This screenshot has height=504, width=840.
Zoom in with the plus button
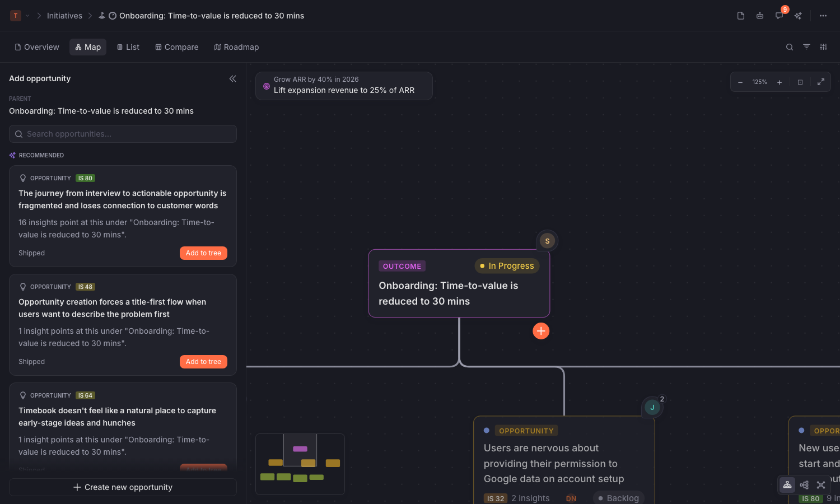point(780,82)
